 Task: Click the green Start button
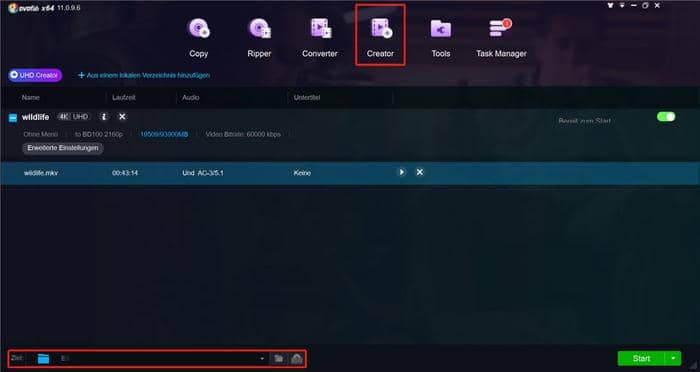pyautogui.click(x=641, y=359)
